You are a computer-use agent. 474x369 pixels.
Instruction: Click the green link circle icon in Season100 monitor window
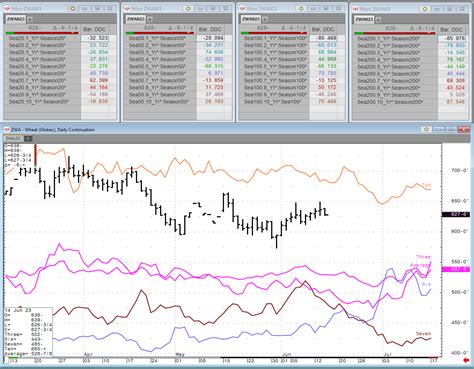pyautogui.click(x=301, y=9)
